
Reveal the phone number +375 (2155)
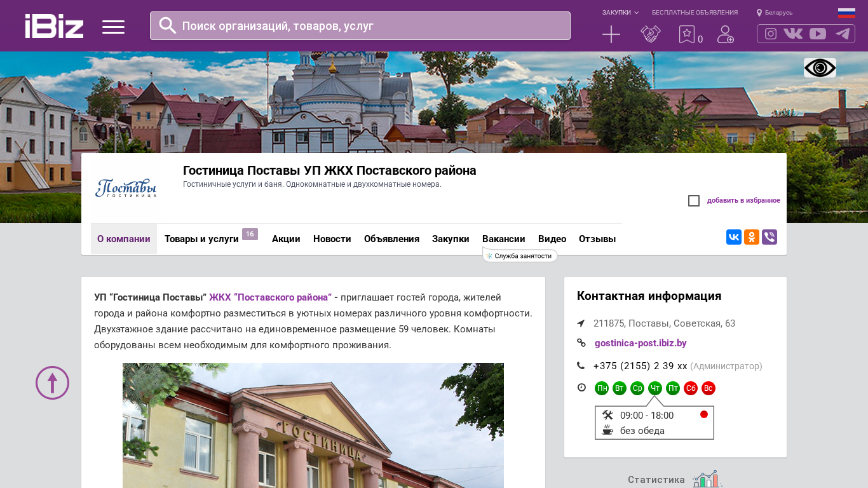click(x=641, y=366)
